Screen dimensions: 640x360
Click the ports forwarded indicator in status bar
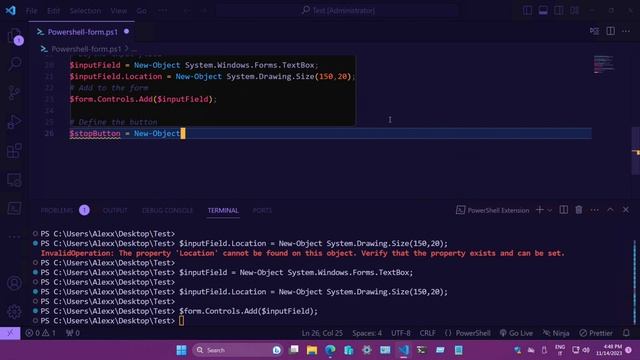pyautogui.click(x=73, y=333)
